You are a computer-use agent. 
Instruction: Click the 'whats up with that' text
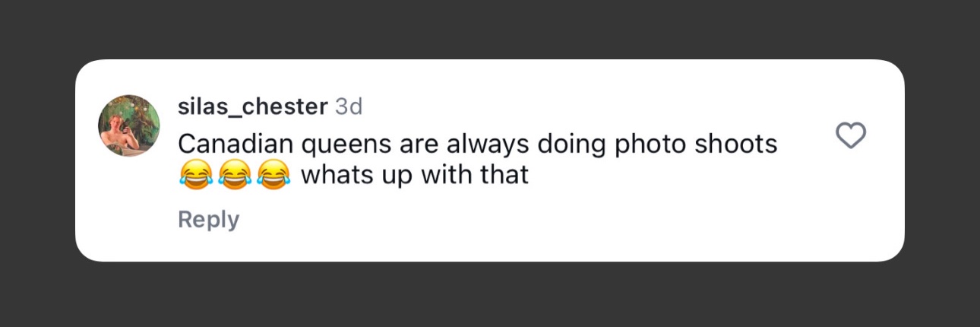point(415,176)
